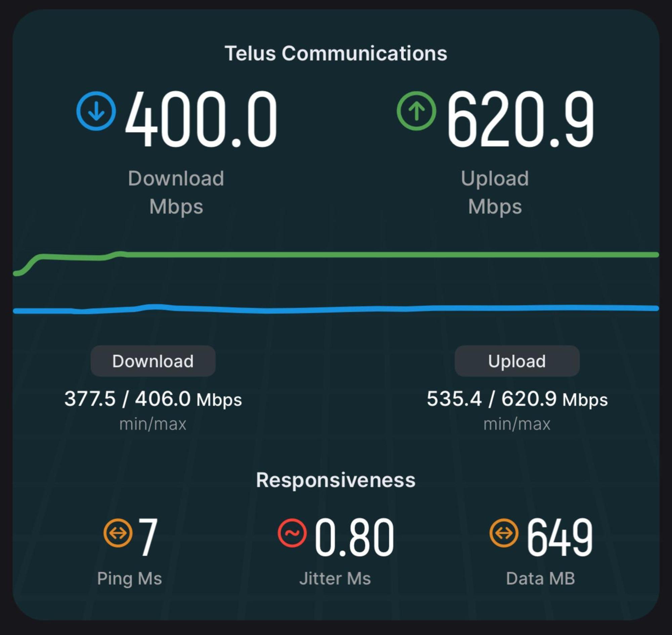Click the orange data usage icon
This screenshot has height=635, width=672.
coord(503,533)
